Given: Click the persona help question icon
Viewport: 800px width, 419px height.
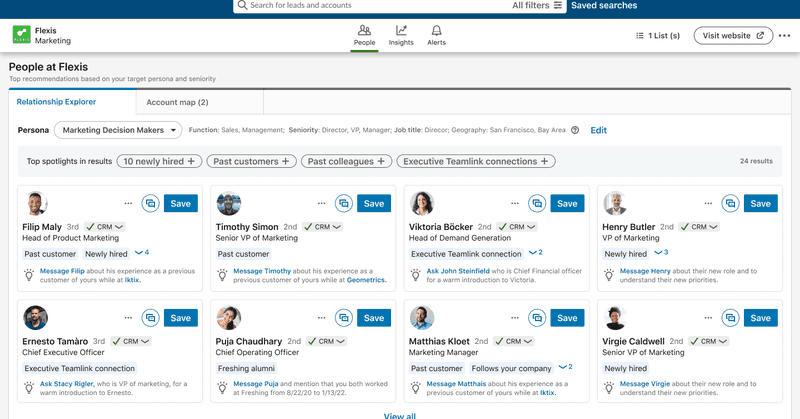Looking at the screenshot, I should [575, 130].
